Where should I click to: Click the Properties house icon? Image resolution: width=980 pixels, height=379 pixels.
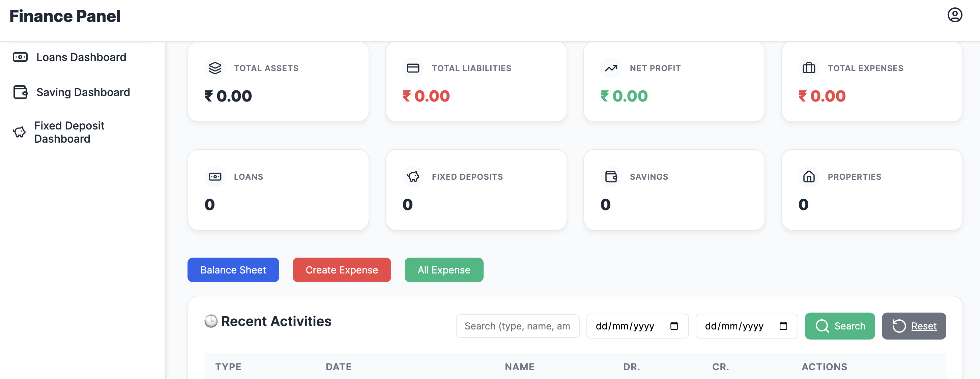[x=809, y=177]
